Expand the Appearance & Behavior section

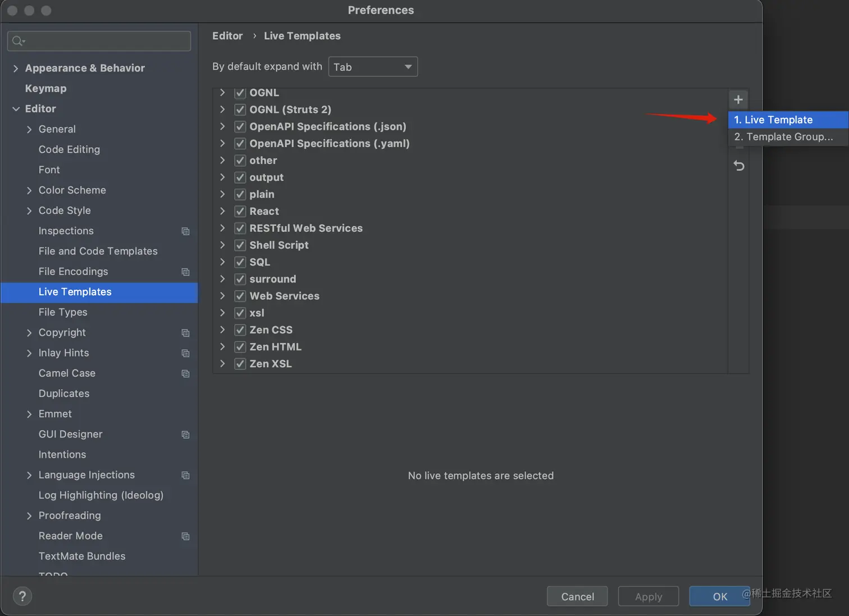point(16,69)
